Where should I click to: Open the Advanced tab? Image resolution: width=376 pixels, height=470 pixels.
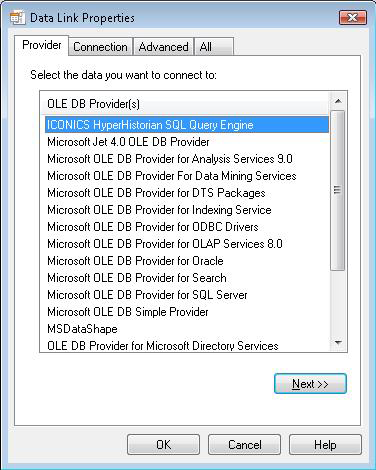pyautogui.click(x=163, y=47)
